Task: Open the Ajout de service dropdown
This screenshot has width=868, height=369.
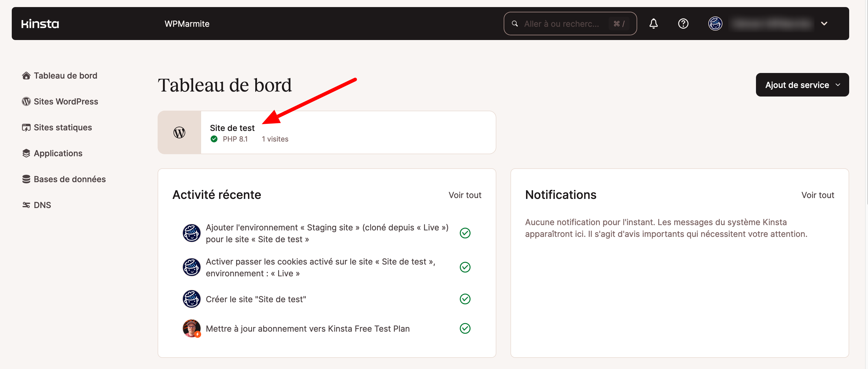Action: pos(802,85)
